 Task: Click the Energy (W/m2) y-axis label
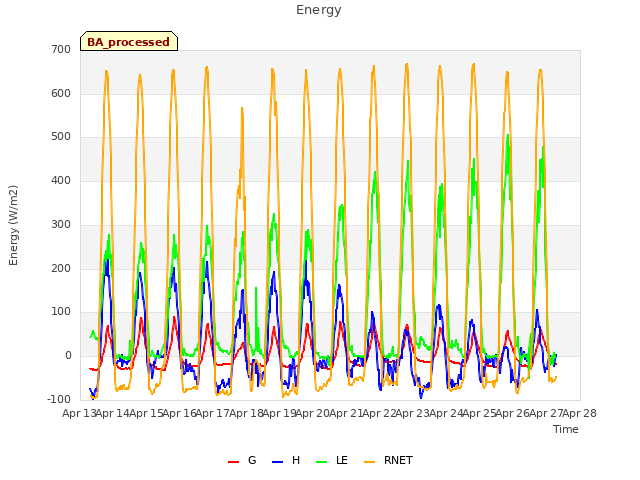pos(13,225)
